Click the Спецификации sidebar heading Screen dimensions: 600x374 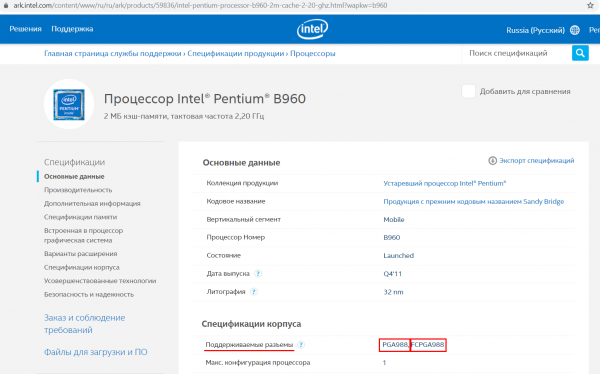(74, 162)
